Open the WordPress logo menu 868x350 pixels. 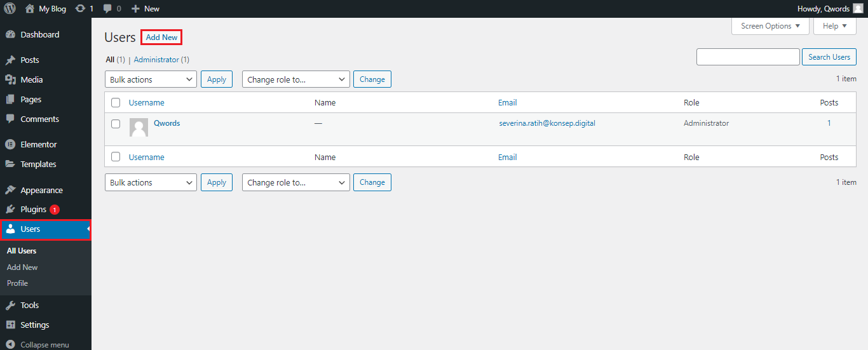(10, 9)
